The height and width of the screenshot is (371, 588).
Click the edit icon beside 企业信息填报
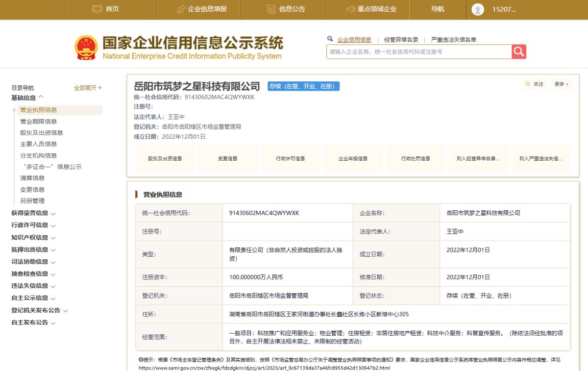pyautogui.click(x=181, y=9)
